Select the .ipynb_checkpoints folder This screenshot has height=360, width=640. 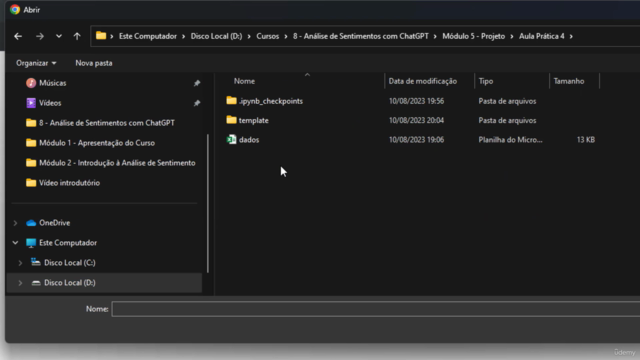[x=271, y=101]
